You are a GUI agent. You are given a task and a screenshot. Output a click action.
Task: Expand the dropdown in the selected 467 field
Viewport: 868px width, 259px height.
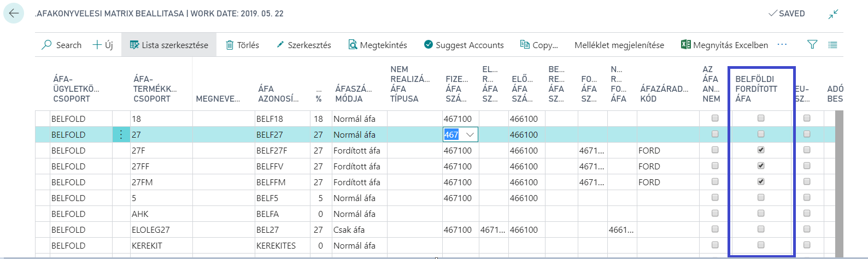470,134
